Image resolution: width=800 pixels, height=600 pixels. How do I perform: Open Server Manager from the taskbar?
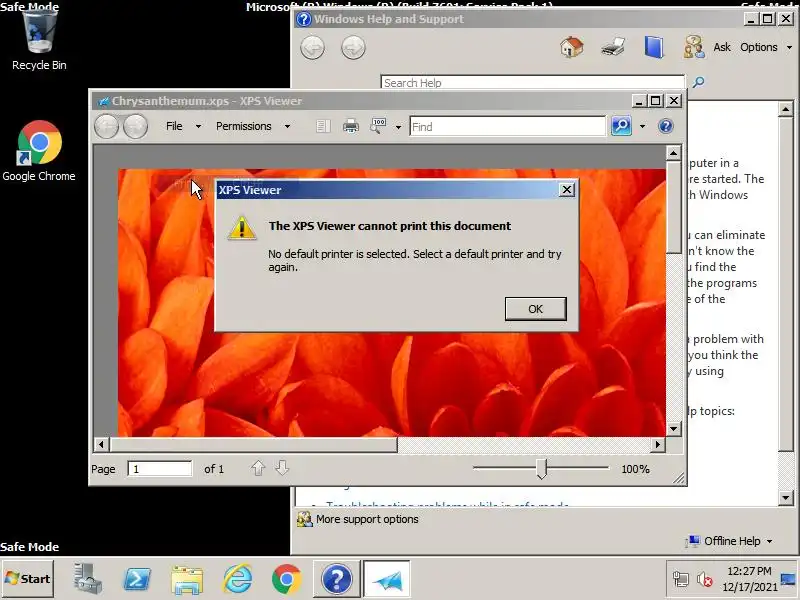(x=88, y=579)
